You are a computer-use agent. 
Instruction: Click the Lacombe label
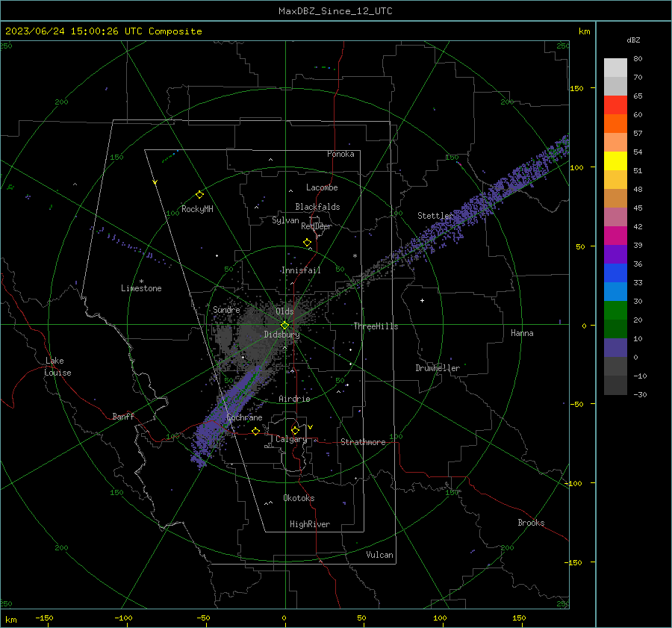click(322, 187)
